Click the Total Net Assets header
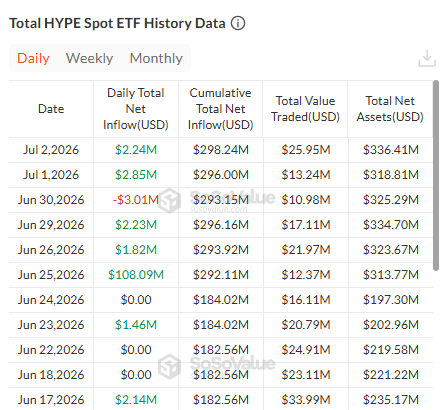 [x=390, y=109]
